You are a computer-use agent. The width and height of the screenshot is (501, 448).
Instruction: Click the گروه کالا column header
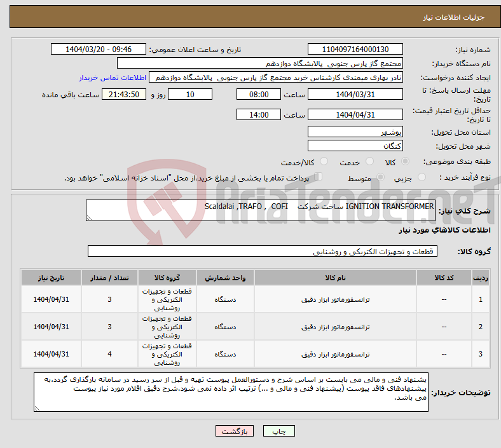(x=167, y=278)
